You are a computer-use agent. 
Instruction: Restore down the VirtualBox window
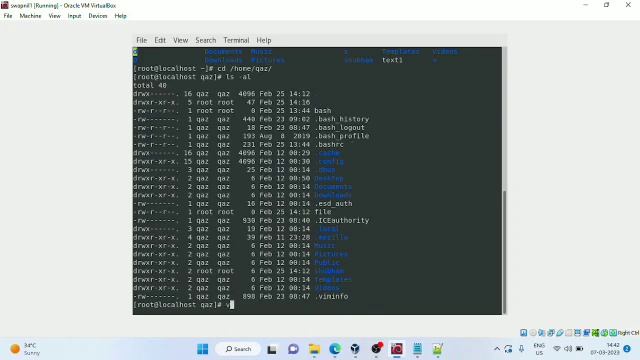607,5
